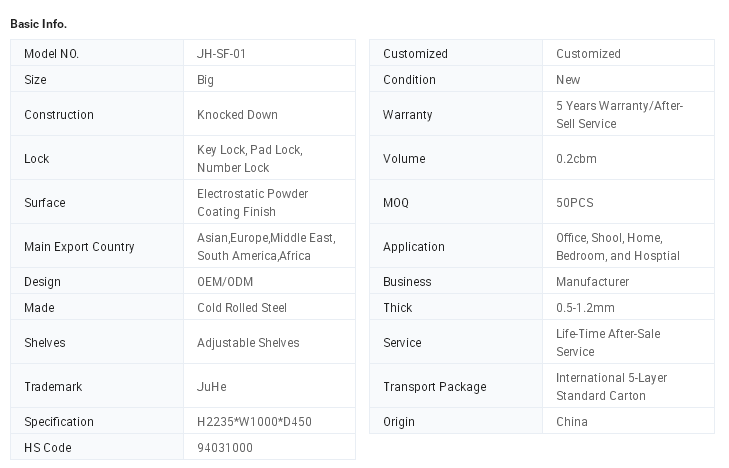
Task: Click the Adjustable Shelves value
Action: pos(248,343)
